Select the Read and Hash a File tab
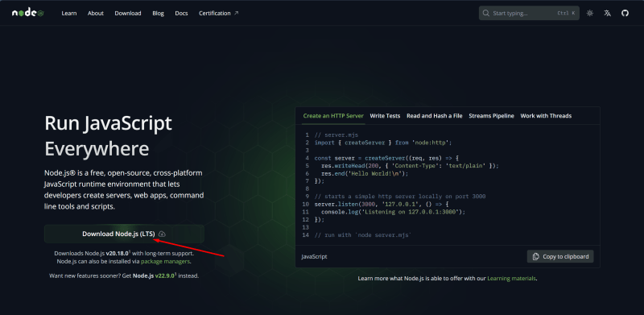The image size is (644, 315). pos(435,116)
